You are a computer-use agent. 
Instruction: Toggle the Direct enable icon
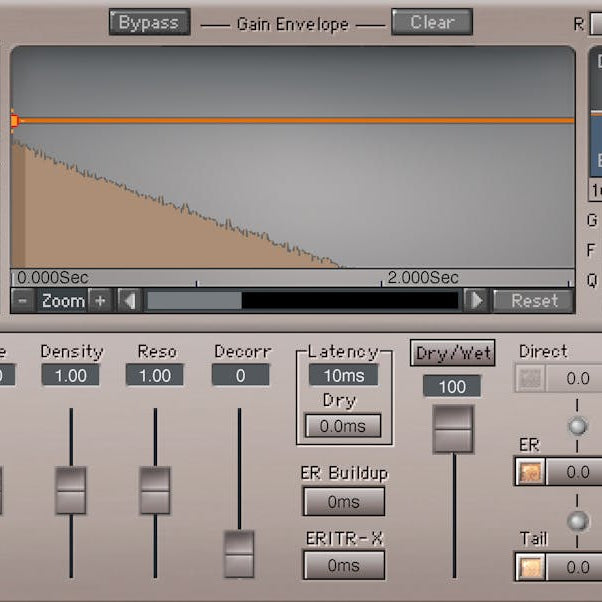530,379
